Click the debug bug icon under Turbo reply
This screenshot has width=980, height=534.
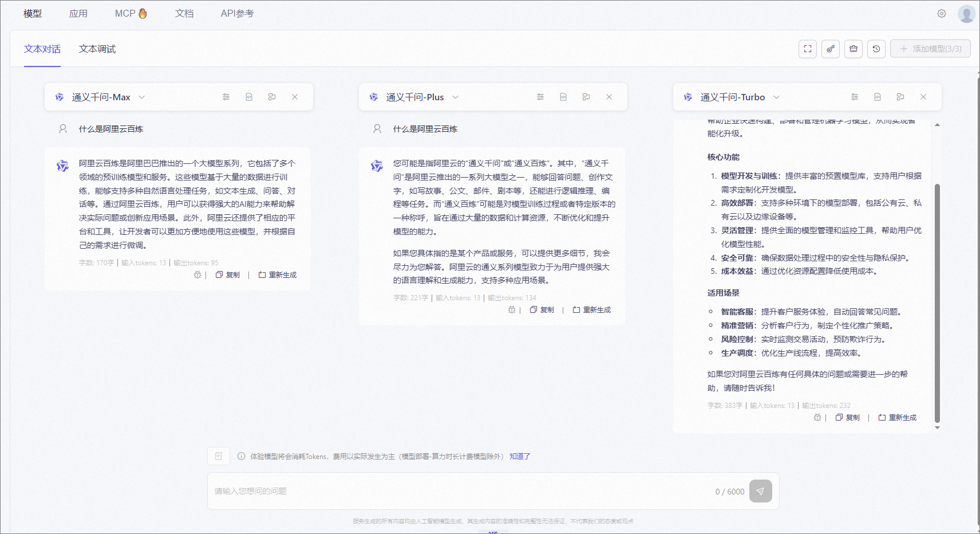(817, 418)
